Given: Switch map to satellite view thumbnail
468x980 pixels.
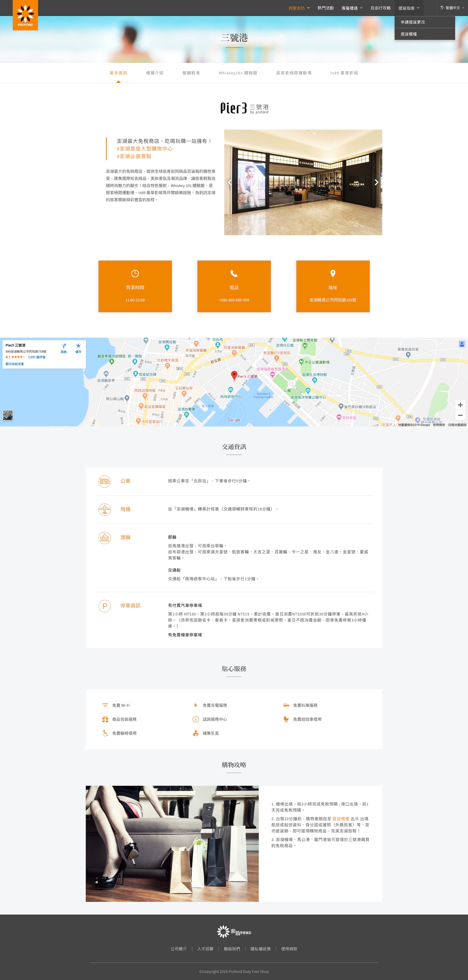Looking at the screenshot, I should click(x=8, y=415).
